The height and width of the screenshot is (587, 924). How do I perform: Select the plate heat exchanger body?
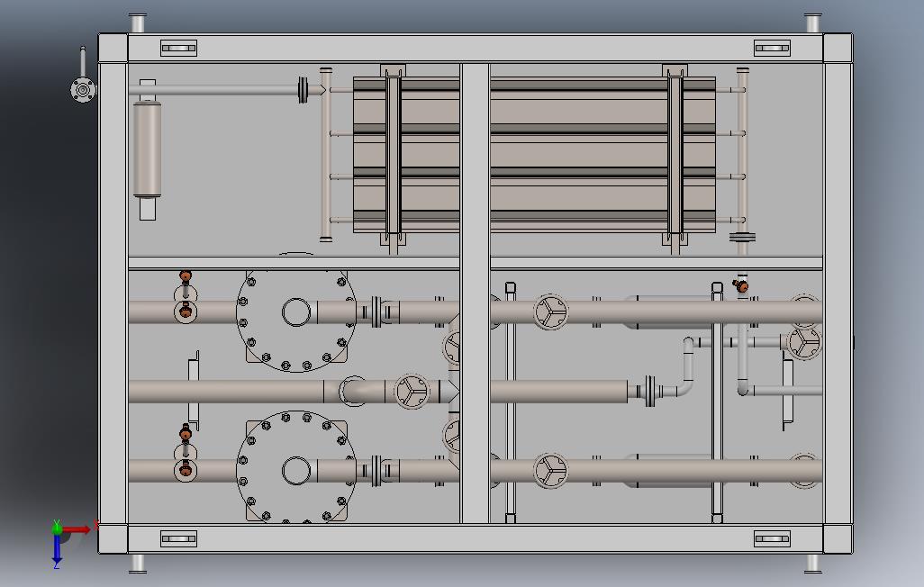(x=534, y=155)
